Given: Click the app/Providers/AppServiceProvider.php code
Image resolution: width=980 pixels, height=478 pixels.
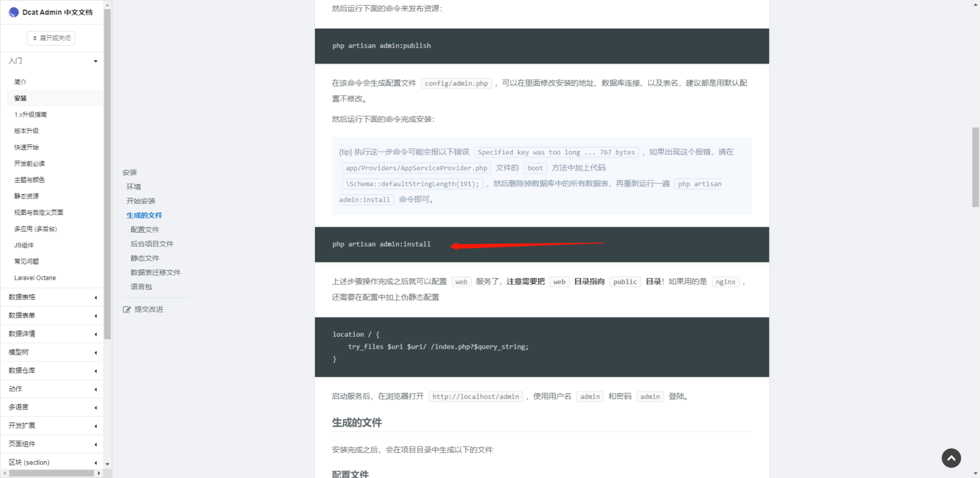Looking at the screenshot, I should [416, 168].
